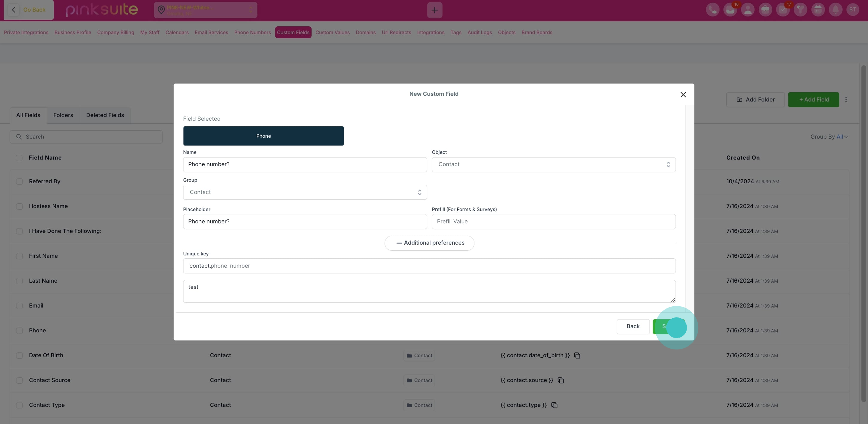Open the Object dropdown showing Contact
This screenshot has width=868, height=424.
(553, 164)
